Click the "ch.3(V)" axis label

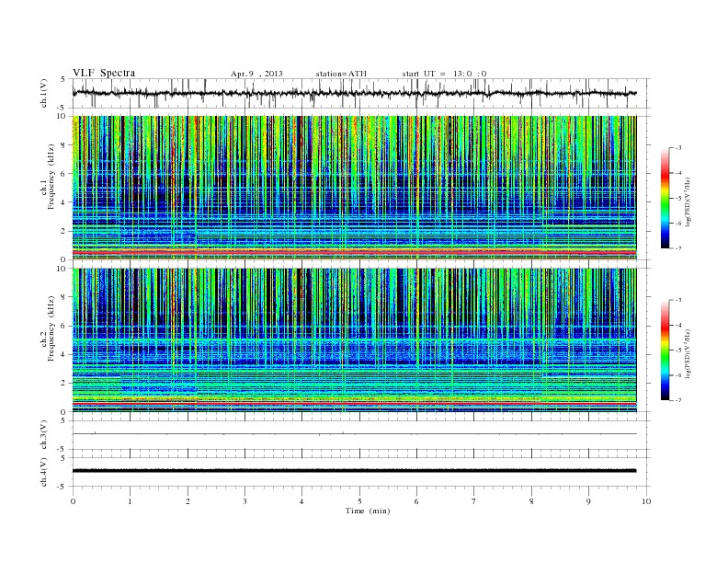pos(44,435)
